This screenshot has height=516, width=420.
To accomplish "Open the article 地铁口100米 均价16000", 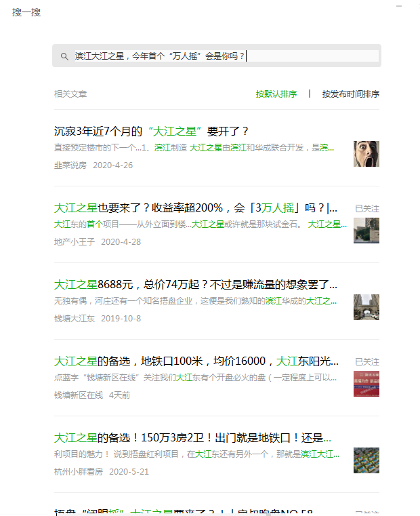I will [x=196, y=361].
